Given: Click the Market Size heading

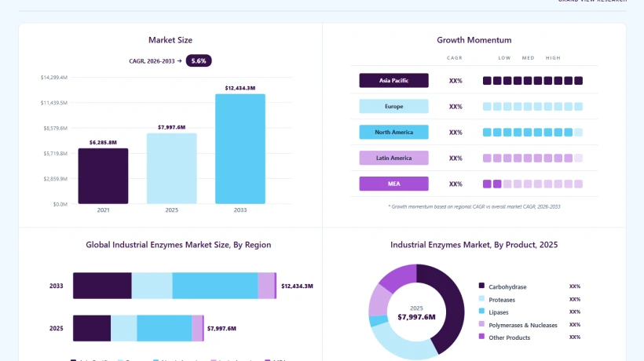Looking at the screenshot, I should pos(170,40).
